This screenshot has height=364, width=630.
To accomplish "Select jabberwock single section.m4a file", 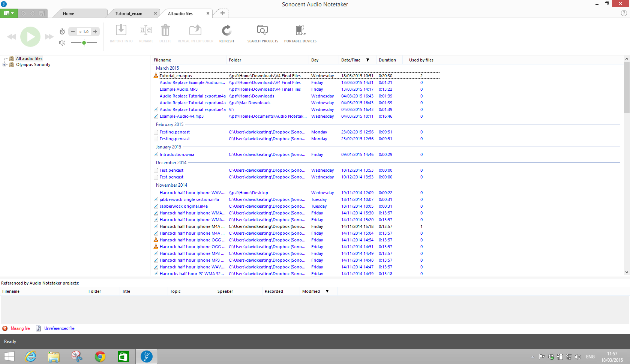I will click(189, 199).
